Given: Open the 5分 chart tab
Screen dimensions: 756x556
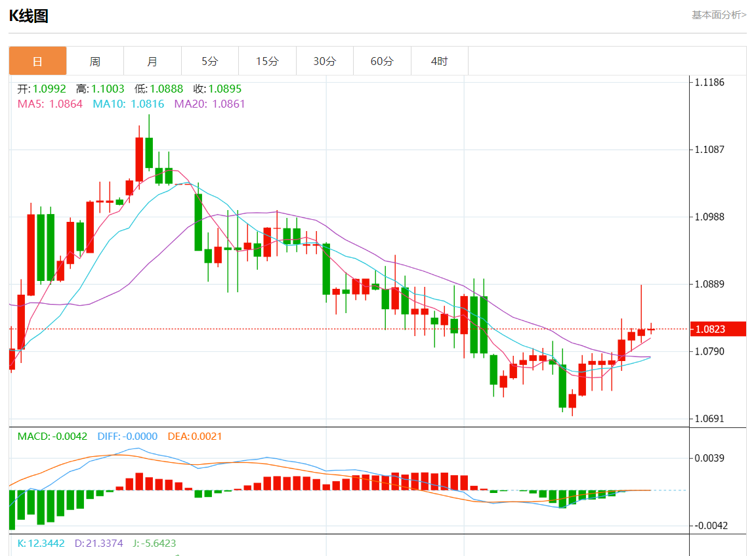Looking at the screenshot, I should pyautogui.click(x=210, y=61).
